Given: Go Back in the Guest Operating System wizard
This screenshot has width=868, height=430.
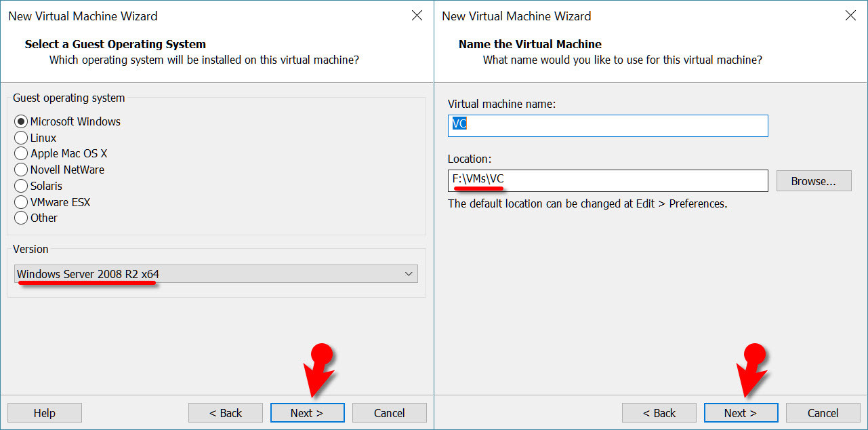Looking at the screenshot, I should (226, 413).
